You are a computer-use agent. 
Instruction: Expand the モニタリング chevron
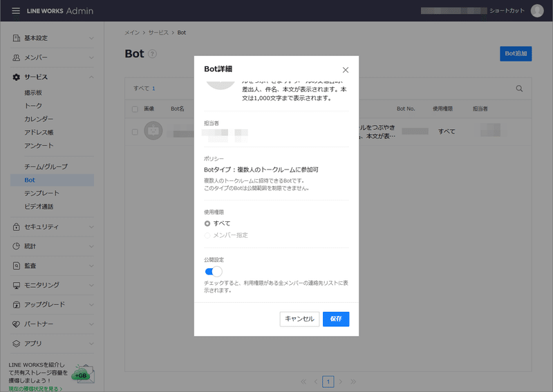point(91,285)
